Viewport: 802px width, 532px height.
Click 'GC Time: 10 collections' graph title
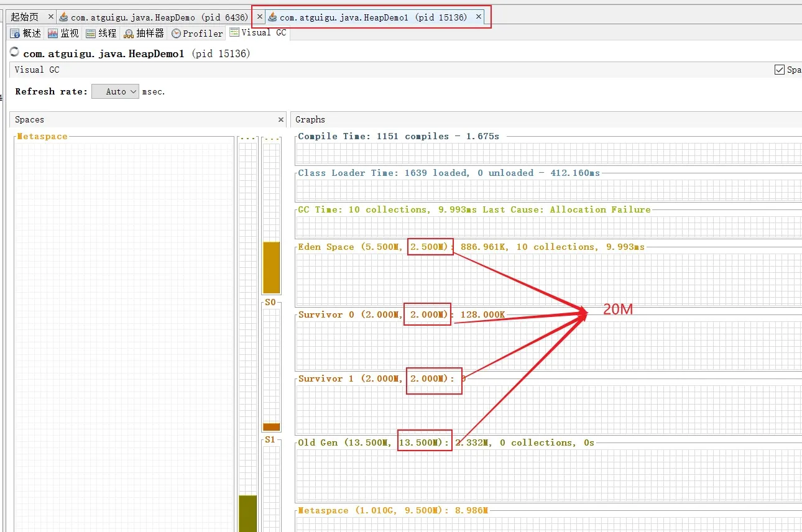[x=474, y=209]
